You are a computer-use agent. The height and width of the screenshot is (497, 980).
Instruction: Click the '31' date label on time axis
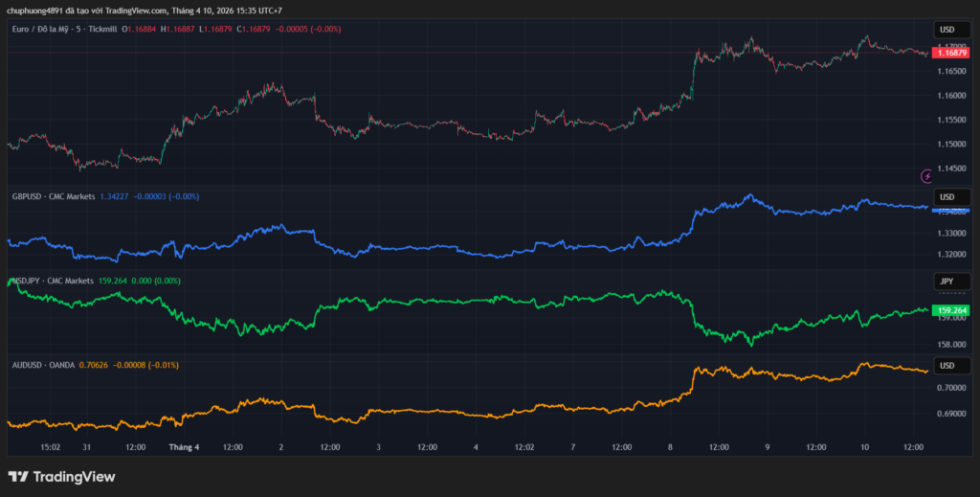(x=87, y=446)
